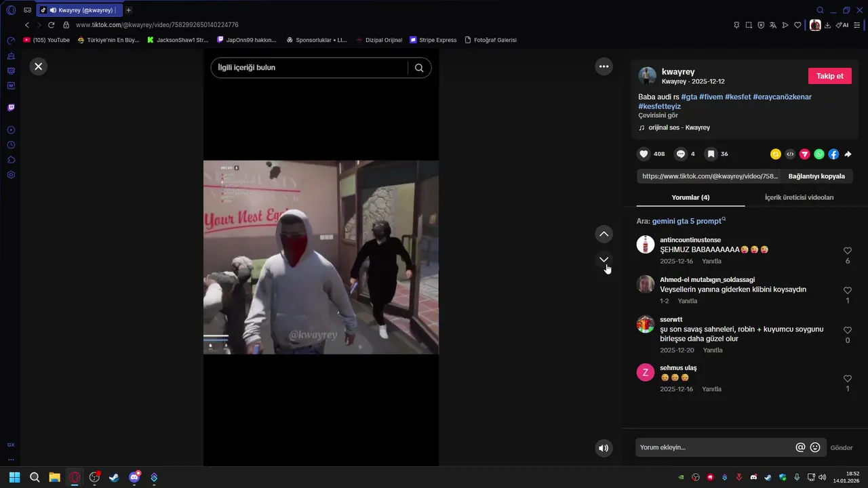Reply to sehmus ulaş's comment
The width and height of the screenshot is (868, 488).
[x=711, y=389]
